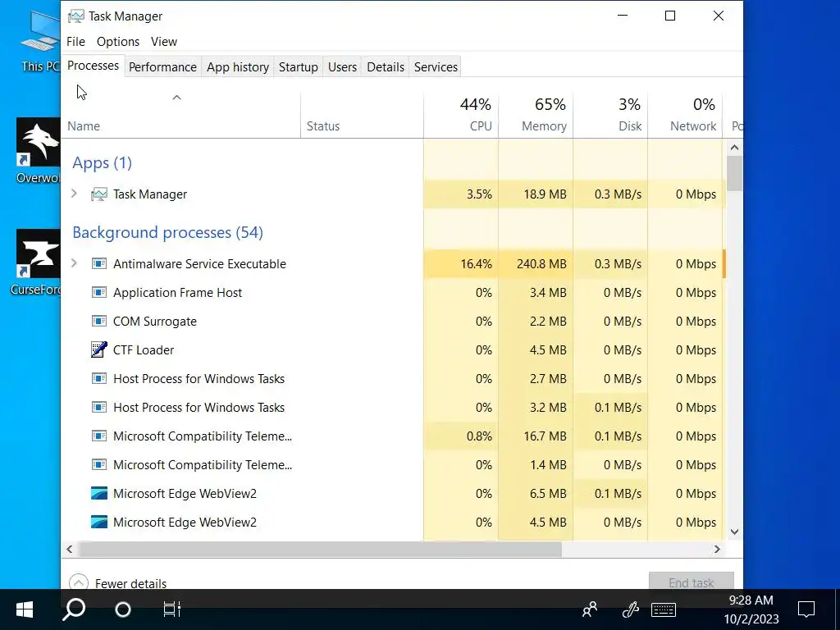Click the Task Manager title bar icon
This screenshot has width=840, height=630.
click(76, 16)
